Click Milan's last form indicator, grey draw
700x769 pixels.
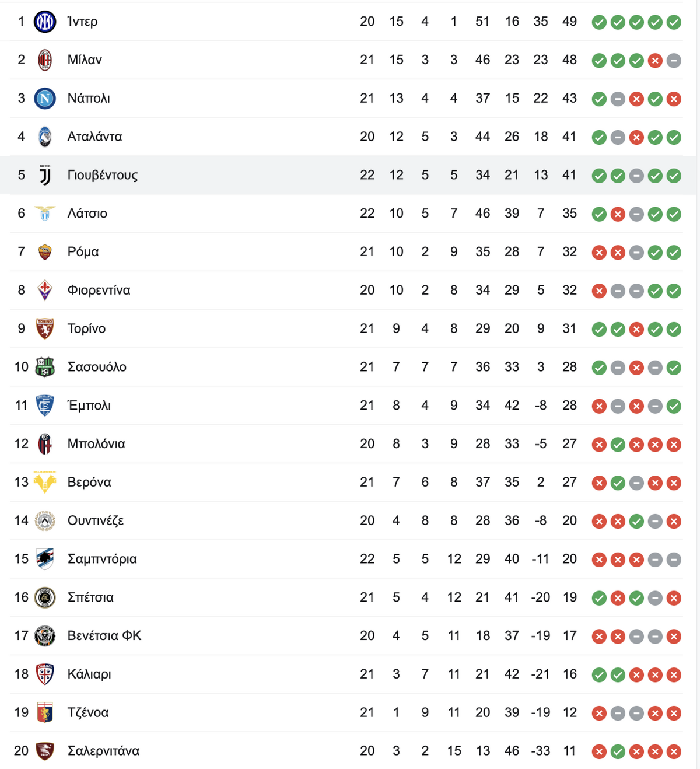coord(674,61)
